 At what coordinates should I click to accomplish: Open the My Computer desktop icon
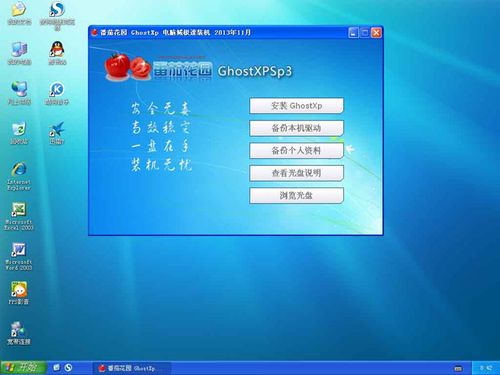coord(19,50)
